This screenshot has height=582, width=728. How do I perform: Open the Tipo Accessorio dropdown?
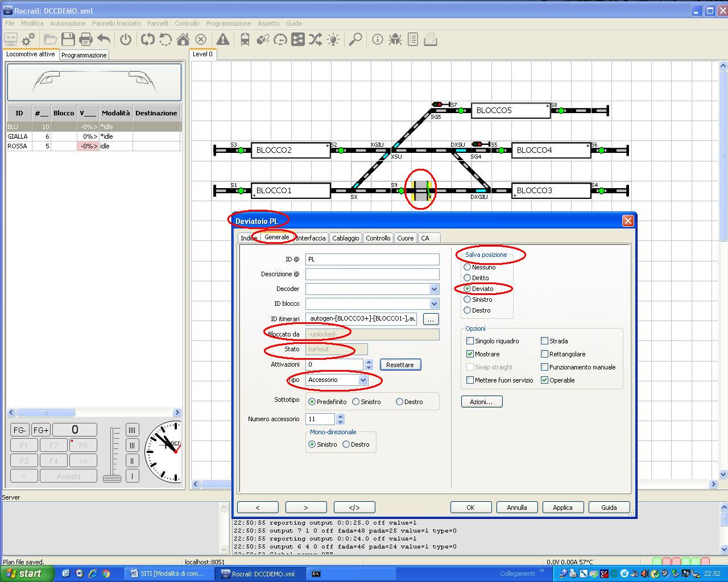[x=363, y=380]
